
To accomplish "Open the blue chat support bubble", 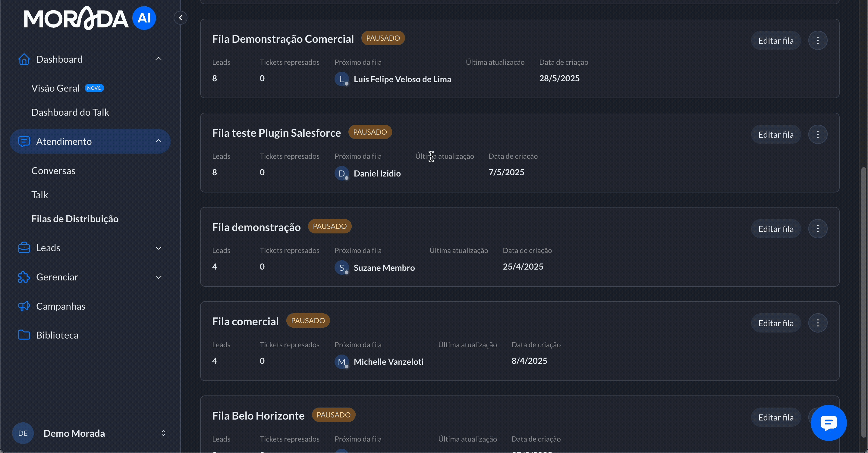I will (x=828, y=423).
